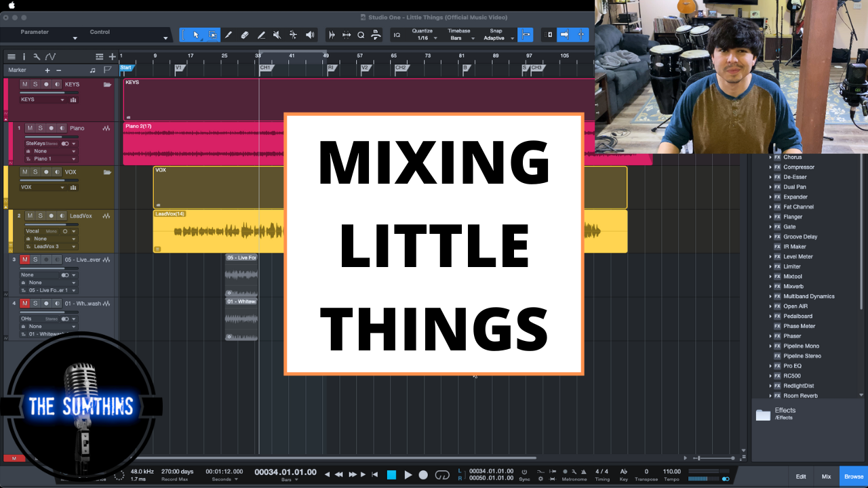Image resolution: width=868 pixels, height=488 pixels.
Task: Open the Quantize panel magnifier icon
Action: (x=361, y=35)
